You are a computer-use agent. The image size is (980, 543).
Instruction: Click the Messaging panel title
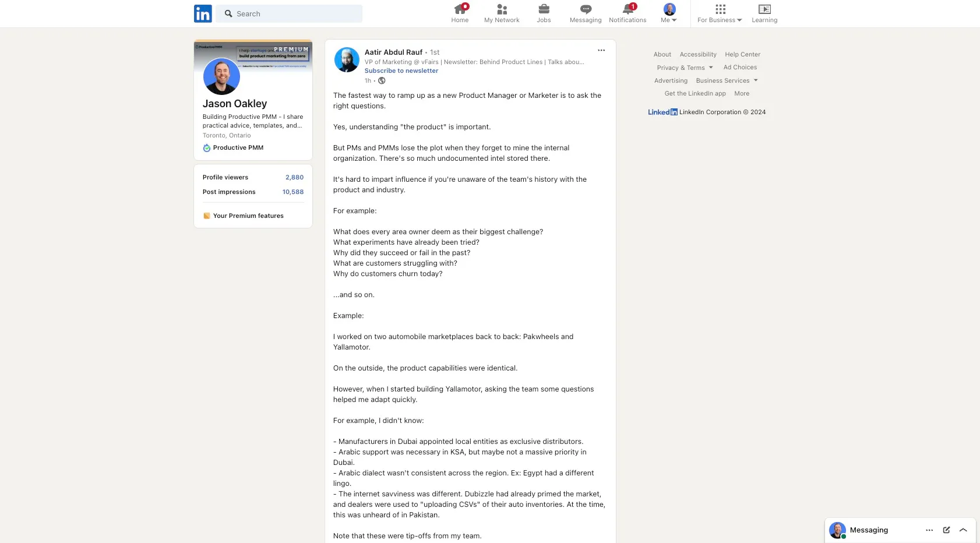(x=869, y=530)
